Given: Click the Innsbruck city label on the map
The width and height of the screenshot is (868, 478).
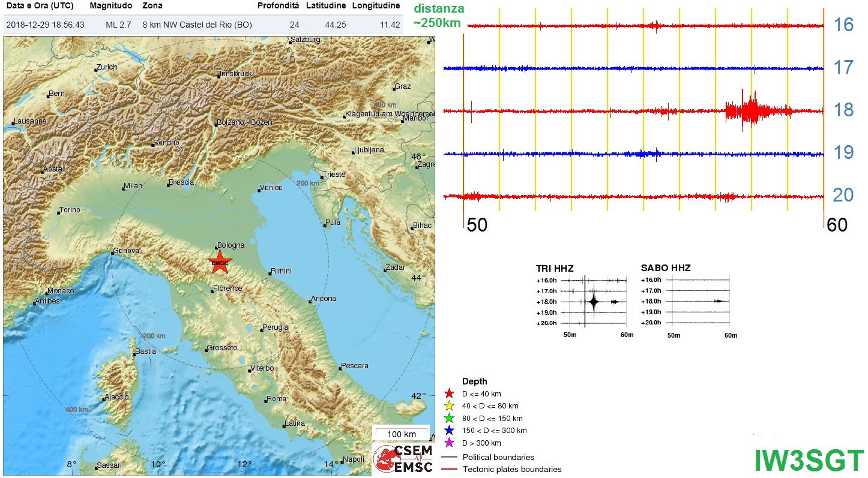Looking at the screenshot, I should [235, 74].
